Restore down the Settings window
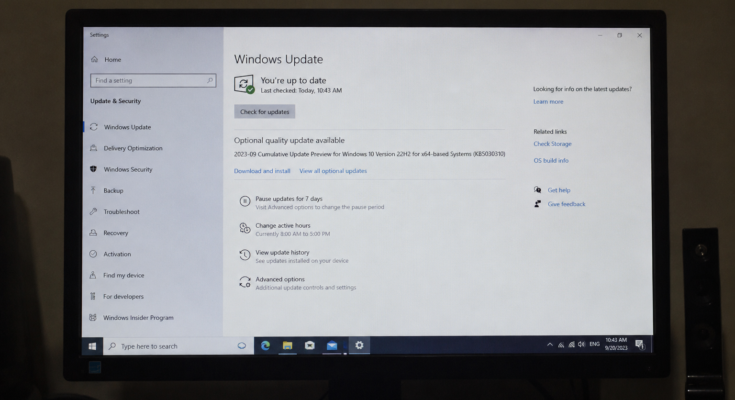 tap(620, 35)
